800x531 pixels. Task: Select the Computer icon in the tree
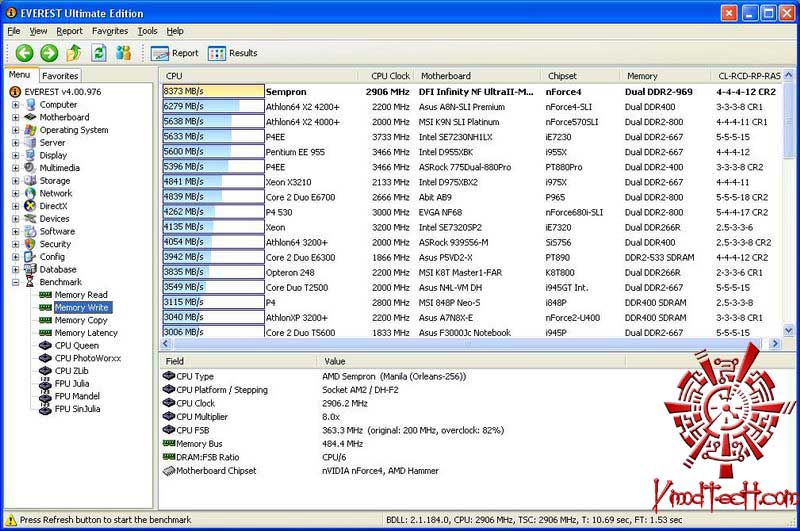pyautogui.click(x=31, y=105)
